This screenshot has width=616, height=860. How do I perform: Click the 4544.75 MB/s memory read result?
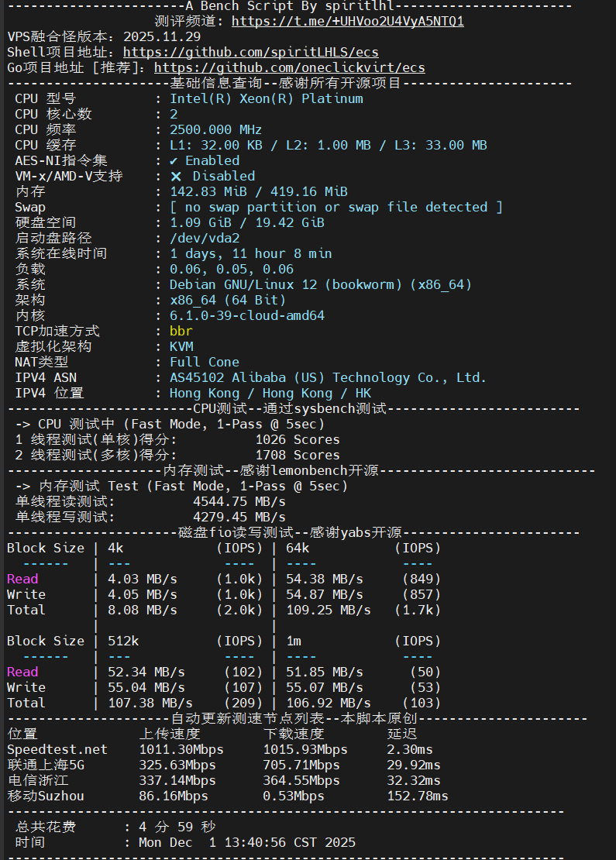coord(239,502)
